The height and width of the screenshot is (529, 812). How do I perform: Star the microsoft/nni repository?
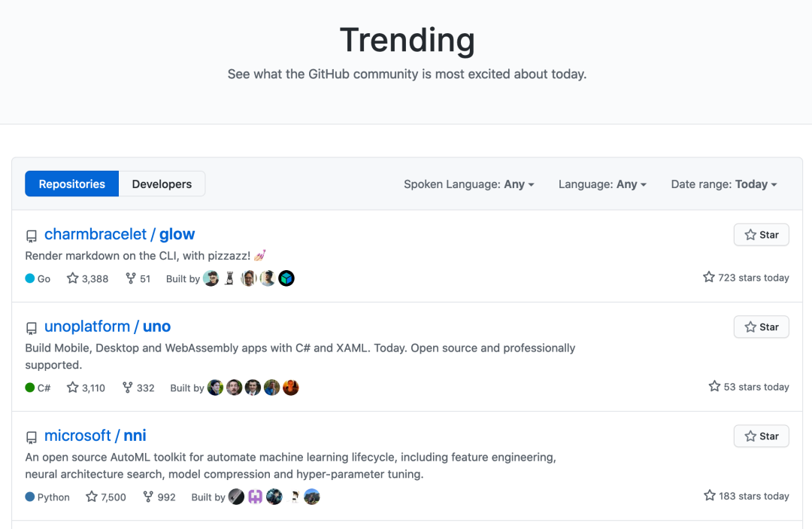pyautogui.click(x=761, y=436)
